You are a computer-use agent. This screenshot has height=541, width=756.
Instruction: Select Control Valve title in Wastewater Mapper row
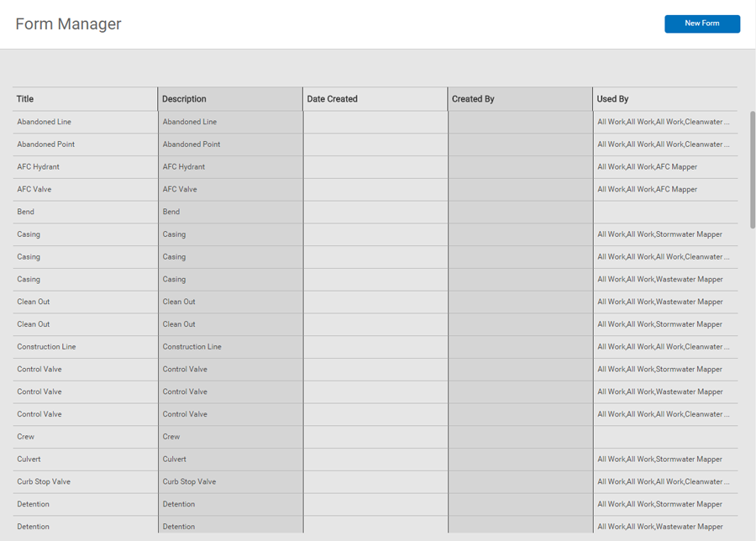click(x=39, y=391)
